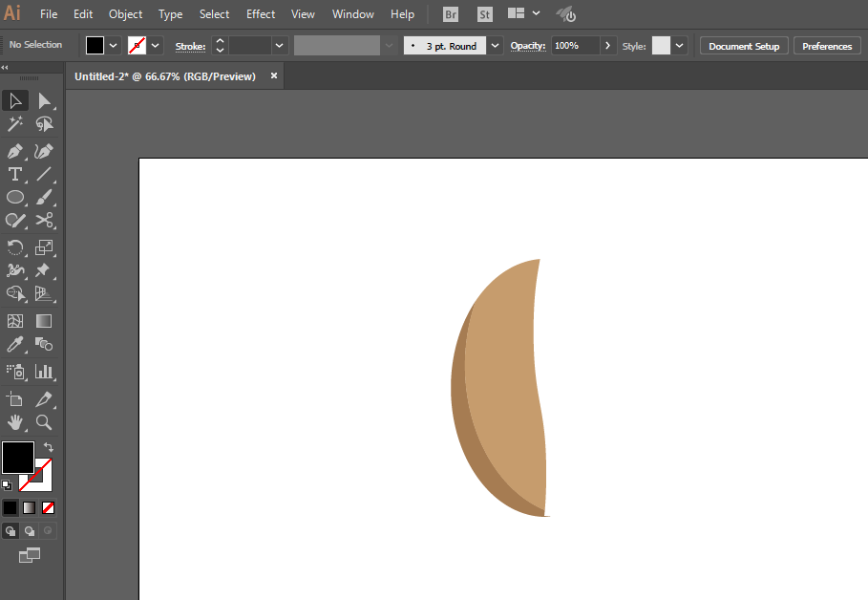Select the Hand tool

15,422
